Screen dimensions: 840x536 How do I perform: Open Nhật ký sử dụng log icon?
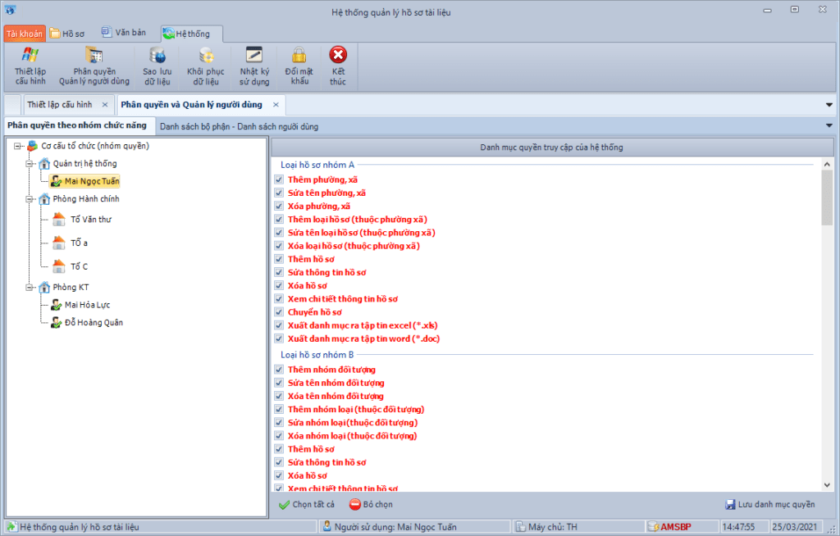click(254, 65)
